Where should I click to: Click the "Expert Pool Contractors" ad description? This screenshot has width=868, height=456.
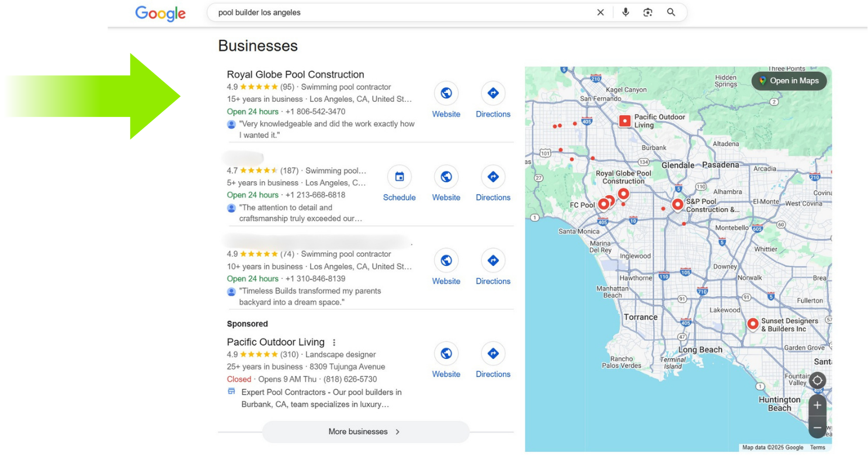(322, 398)
